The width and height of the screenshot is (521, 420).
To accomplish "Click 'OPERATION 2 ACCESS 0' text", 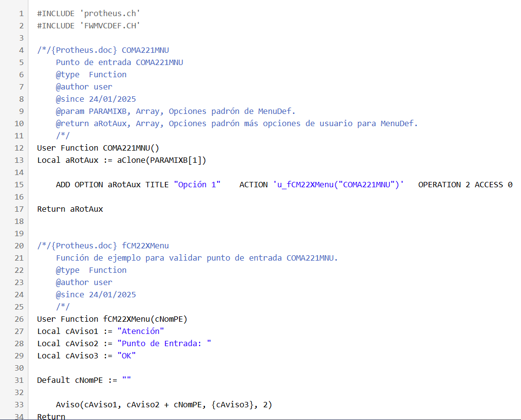I will click(x=465, y=185).
